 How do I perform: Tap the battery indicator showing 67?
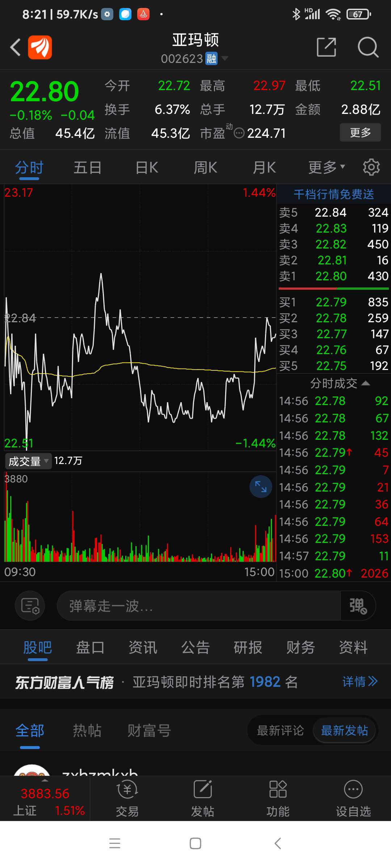(x=359, y=14)
